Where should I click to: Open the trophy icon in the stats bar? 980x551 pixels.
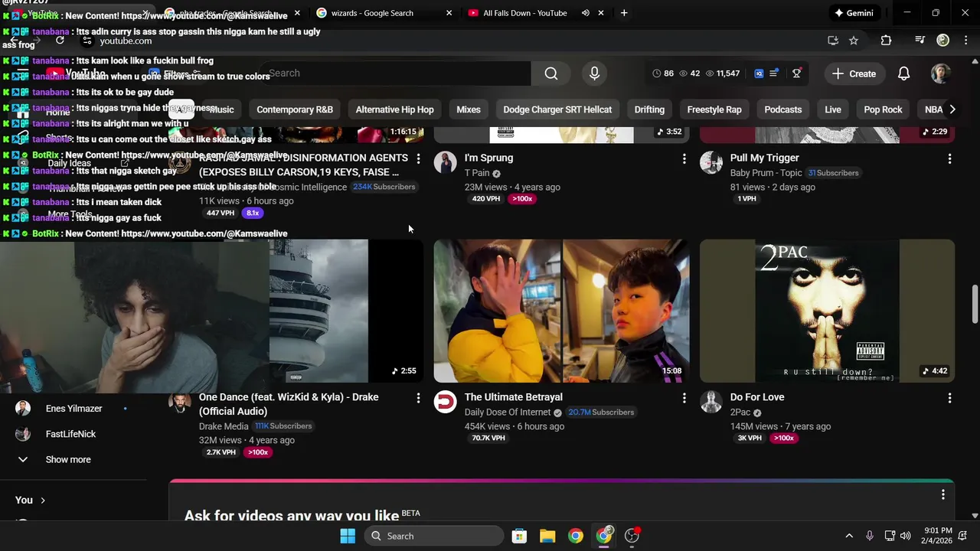click(x=796, y=73)
